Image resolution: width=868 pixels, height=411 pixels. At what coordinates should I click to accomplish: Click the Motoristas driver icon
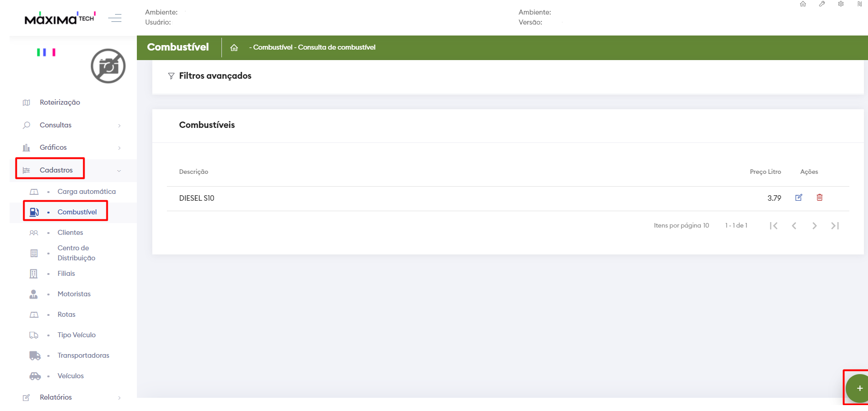coord(34,294)
